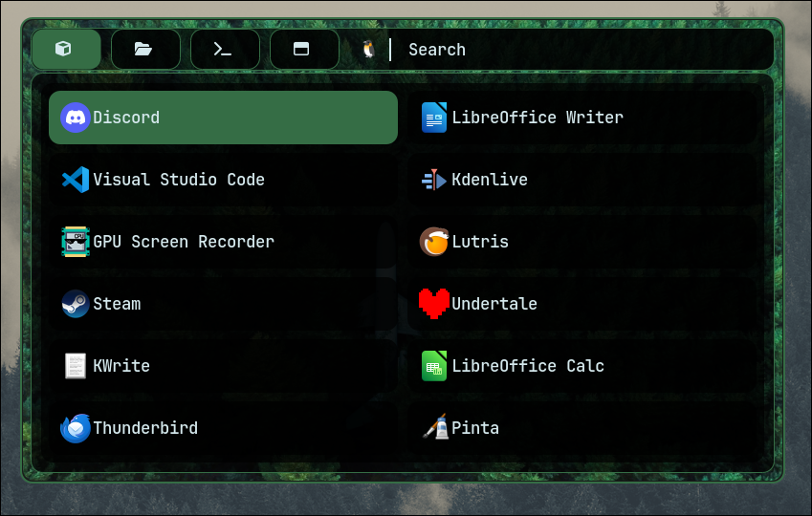Click the LibreOffice Calc spreadsheet icon
The width and height of the screenshot is (812, 516).
(434, 366)
